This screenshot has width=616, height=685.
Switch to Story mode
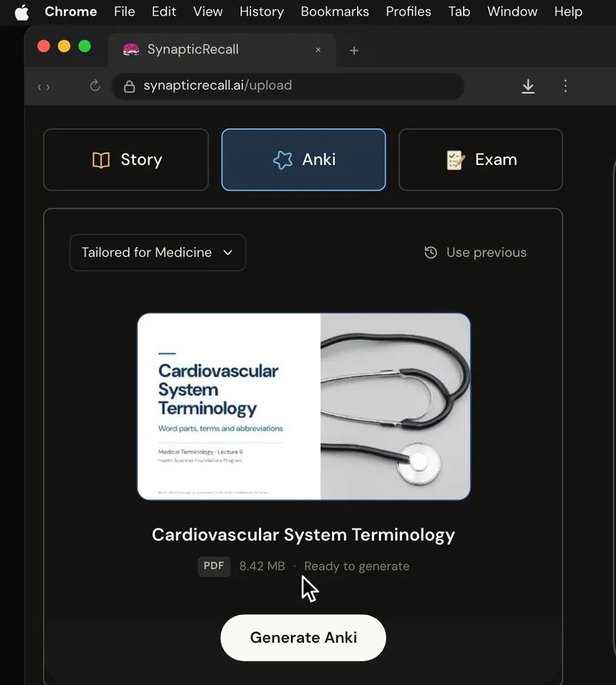coord(126,160)
